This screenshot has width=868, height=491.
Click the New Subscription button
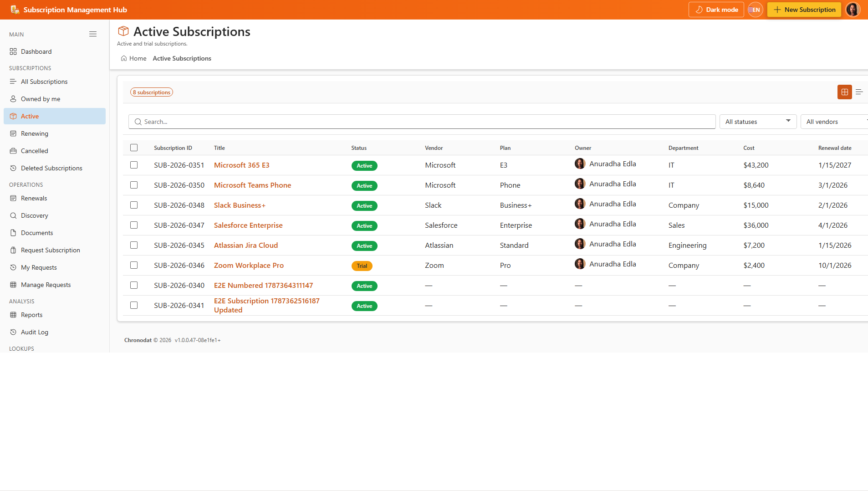tap(804, 10)
